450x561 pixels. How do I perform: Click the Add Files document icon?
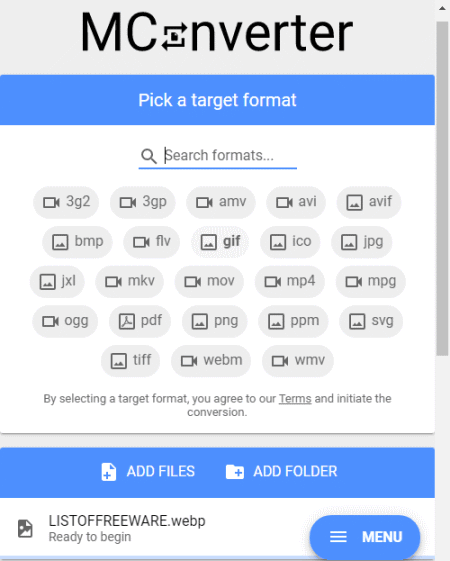[x=108, y=472]
